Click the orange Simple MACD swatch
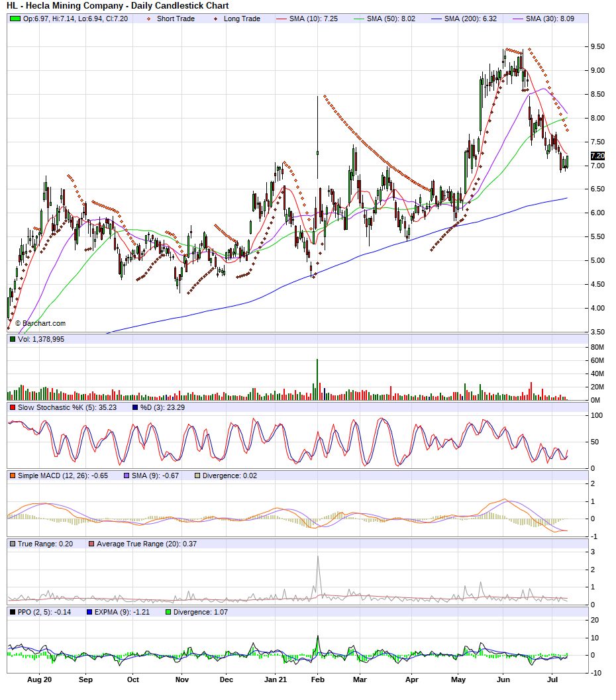 coord(13,476)
